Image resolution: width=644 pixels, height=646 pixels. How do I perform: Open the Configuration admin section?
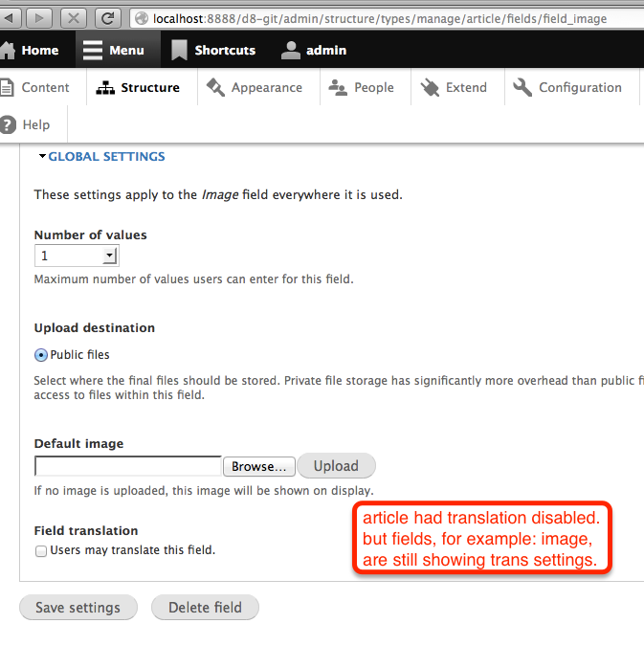(x=572, y=87)
